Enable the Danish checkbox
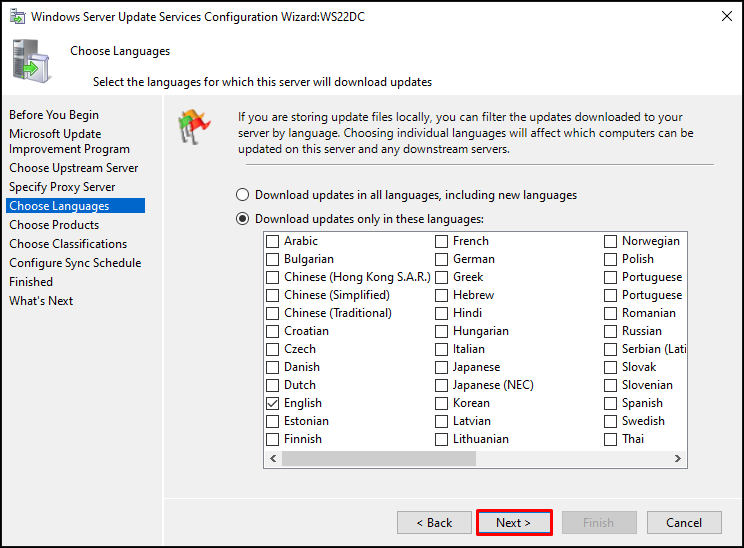Screen dimensions: 744x548 tap(272, 368)
